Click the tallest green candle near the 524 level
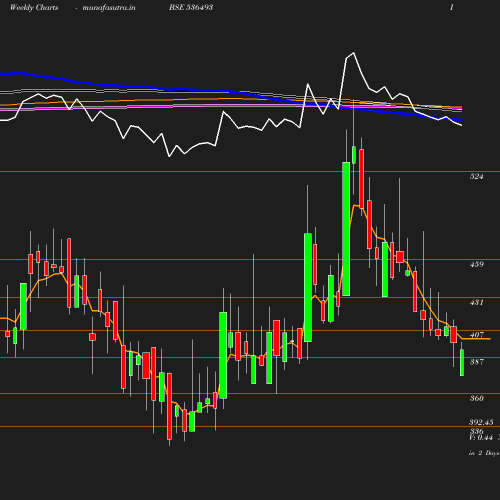 tap(346, 229)
